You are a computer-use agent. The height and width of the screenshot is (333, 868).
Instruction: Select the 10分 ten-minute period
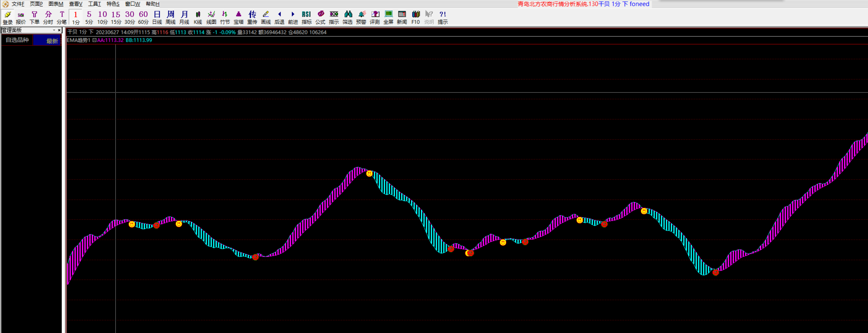pos(103,18)
